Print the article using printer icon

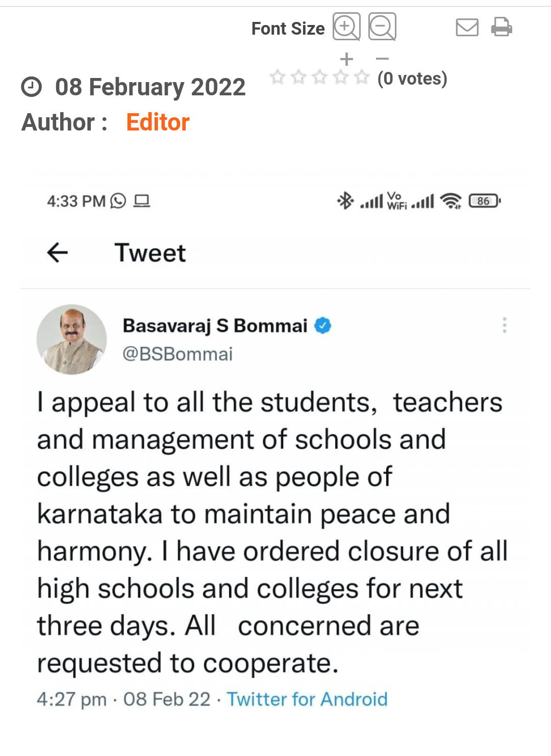click(502, 27)
